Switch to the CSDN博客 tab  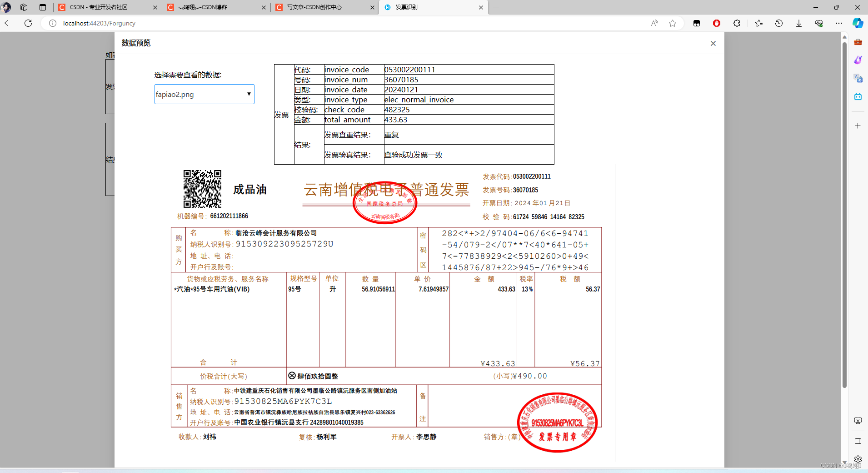coord(216,7)
